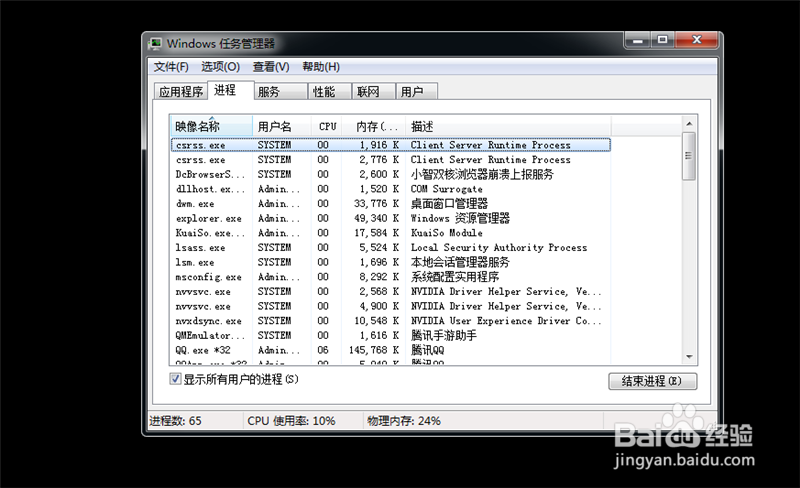Image resolution: width=800 pixels, height=488 pixels.
Task: Minimize the Task Manager window
Action: (x=638, y=40)
